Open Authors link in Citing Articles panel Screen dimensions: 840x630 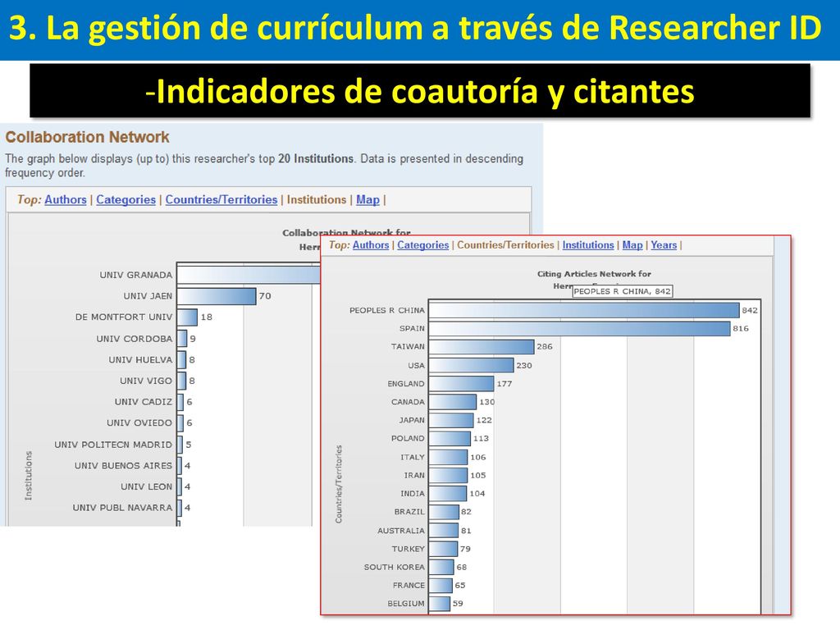pyautogui.click(x=371, y=244)
